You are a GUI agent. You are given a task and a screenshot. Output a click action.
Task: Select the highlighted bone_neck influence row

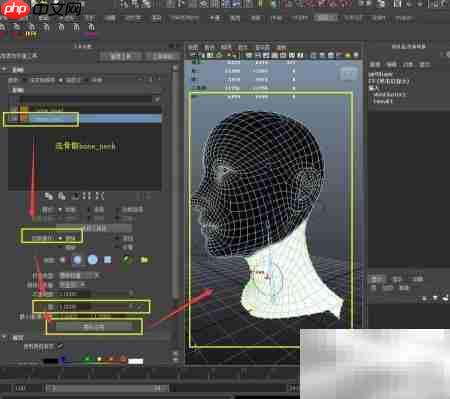click(x=86, y=118)
